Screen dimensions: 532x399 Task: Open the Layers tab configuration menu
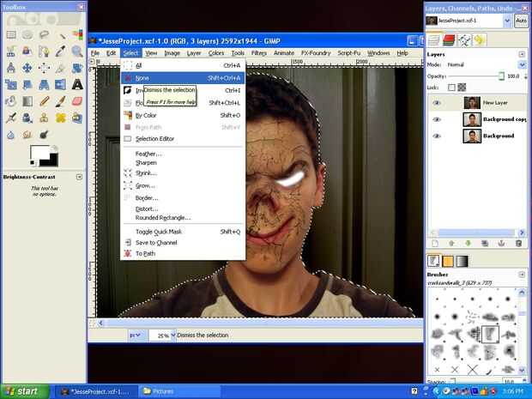point(522,54)
